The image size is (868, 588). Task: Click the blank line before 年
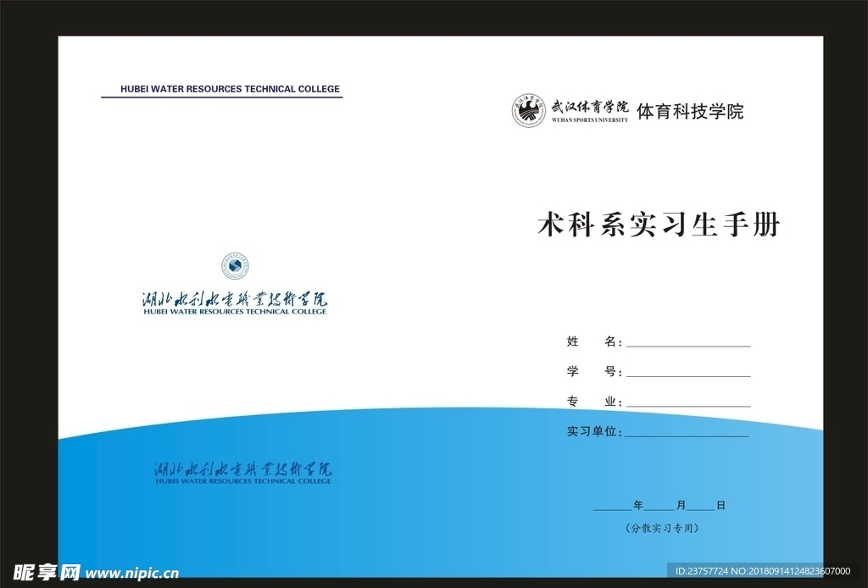(x=613, y=509)
